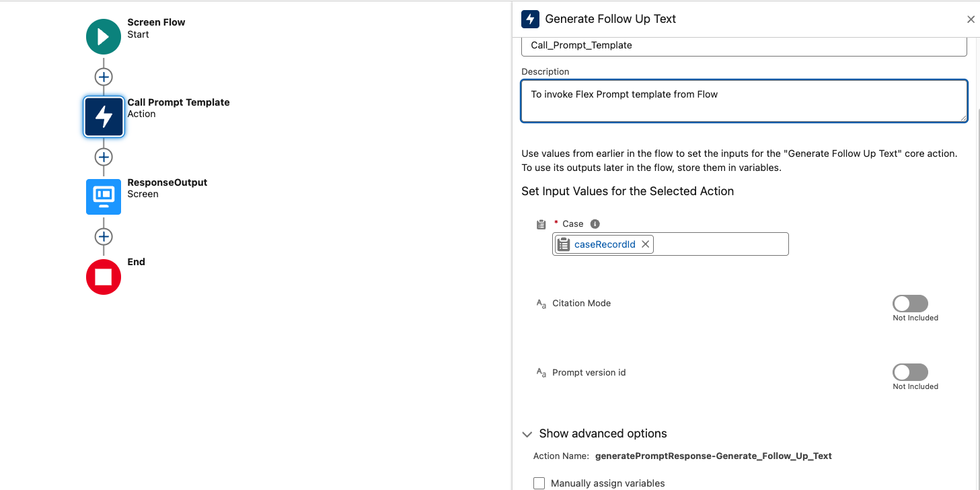Add element between ResponseOutput and End
This screenshot has width=980, height=490.
[x=104, y=236]
